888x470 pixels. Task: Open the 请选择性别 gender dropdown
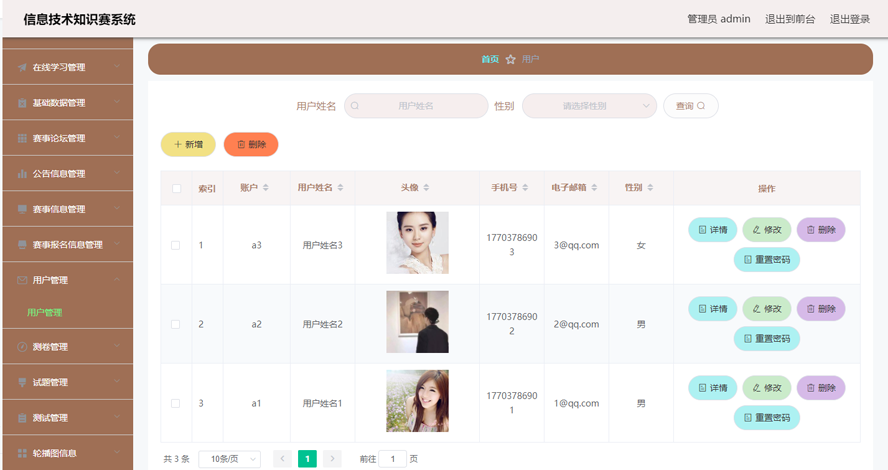589,106
